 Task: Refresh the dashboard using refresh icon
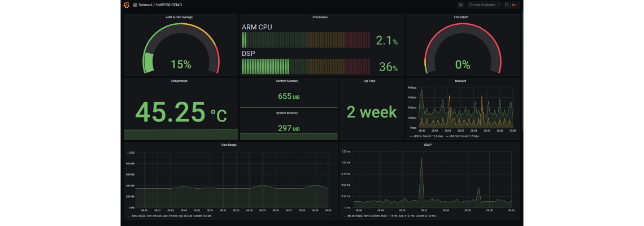[507, 5]
